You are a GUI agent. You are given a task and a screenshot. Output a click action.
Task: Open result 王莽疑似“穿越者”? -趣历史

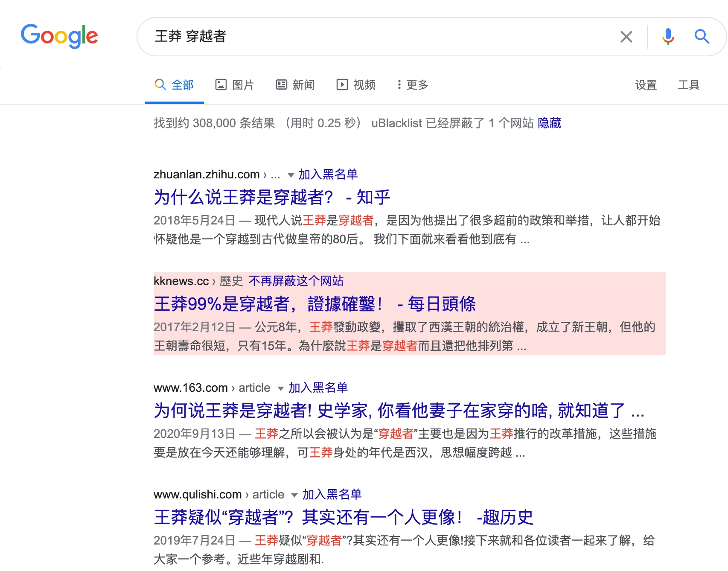pyautogui.click(x=344, y=517)
